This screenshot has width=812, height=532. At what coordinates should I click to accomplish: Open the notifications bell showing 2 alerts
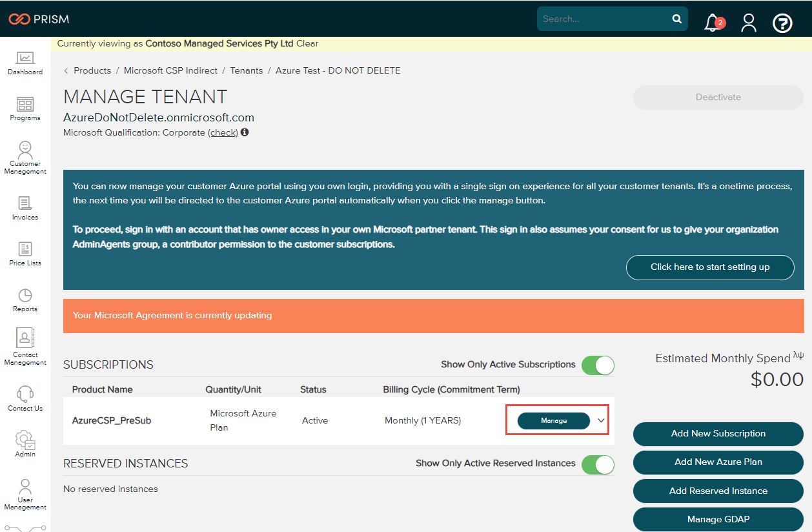[710, 21]
